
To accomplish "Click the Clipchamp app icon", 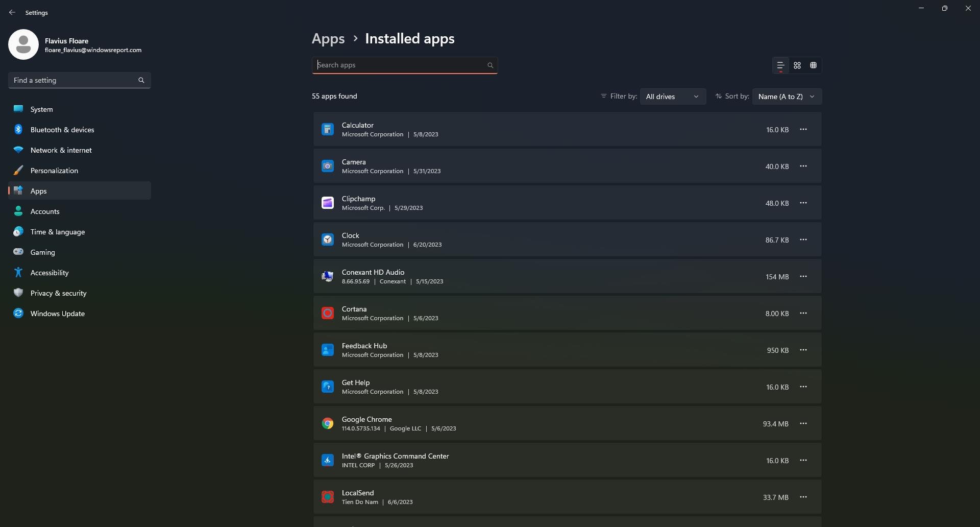I will pos(328,203).
